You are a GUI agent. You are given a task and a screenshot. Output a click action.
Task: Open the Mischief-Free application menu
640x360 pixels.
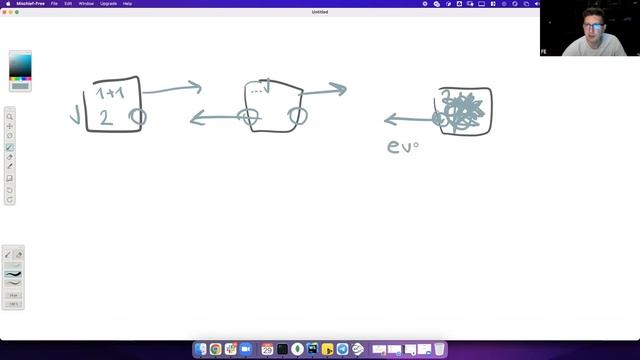[30, 4]
